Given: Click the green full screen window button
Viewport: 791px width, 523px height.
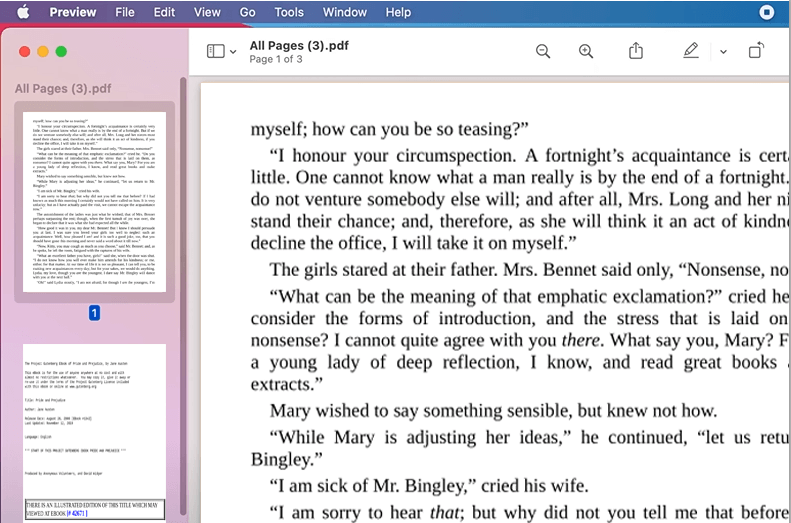Looking at the screenshot, I should click(x=61, y=51).
